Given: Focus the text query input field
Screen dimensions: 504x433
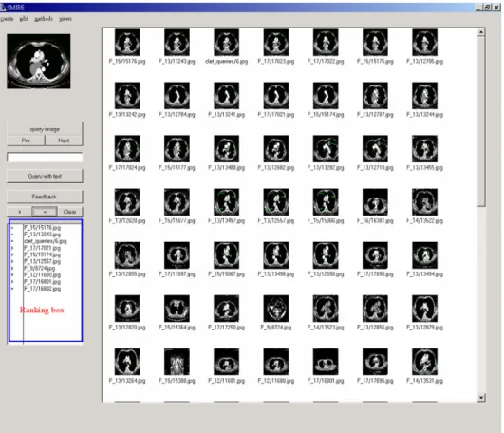Looking at the screenshot, I should [45, 158].
